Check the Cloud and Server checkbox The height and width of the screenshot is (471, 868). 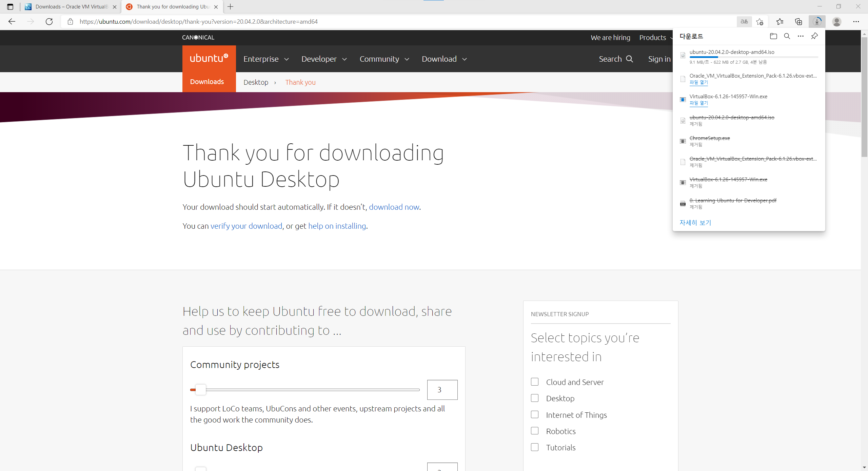pyautogui.click(x=535, y=382)
